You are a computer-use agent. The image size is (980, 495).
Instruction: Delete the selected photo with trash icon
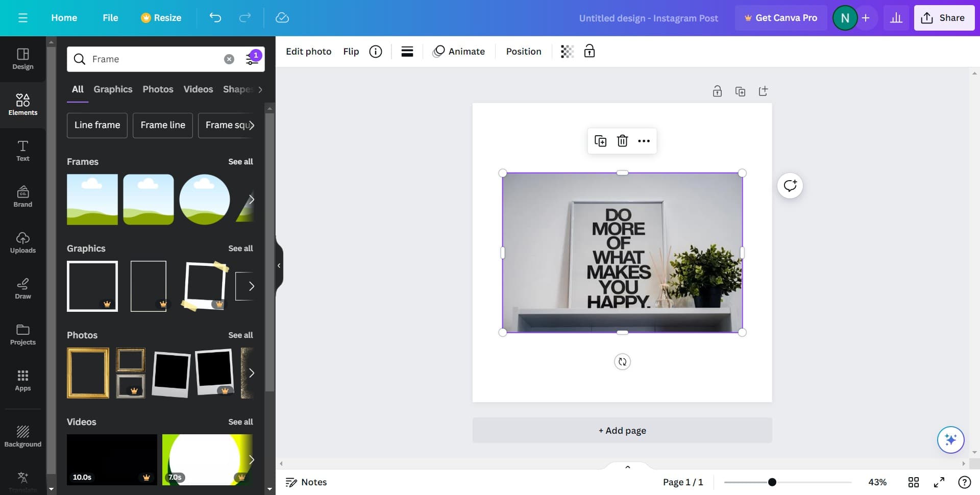622,141
